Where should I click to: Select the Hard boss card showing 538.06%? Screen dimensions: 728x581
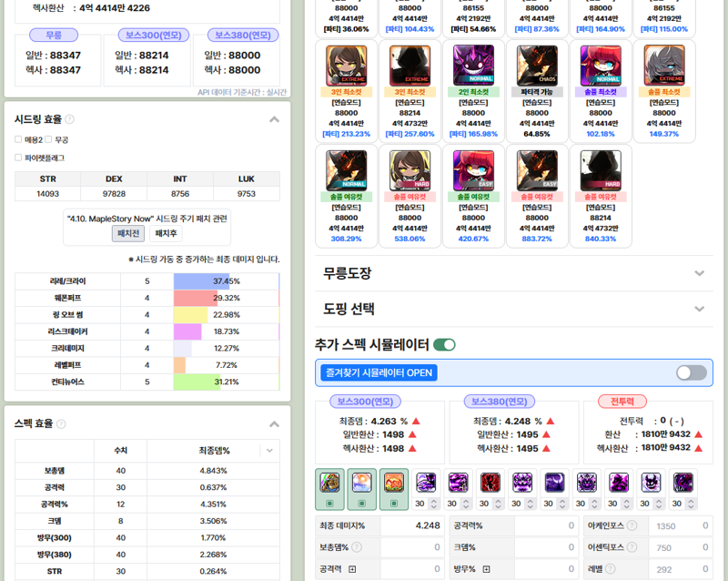point(410,196)
